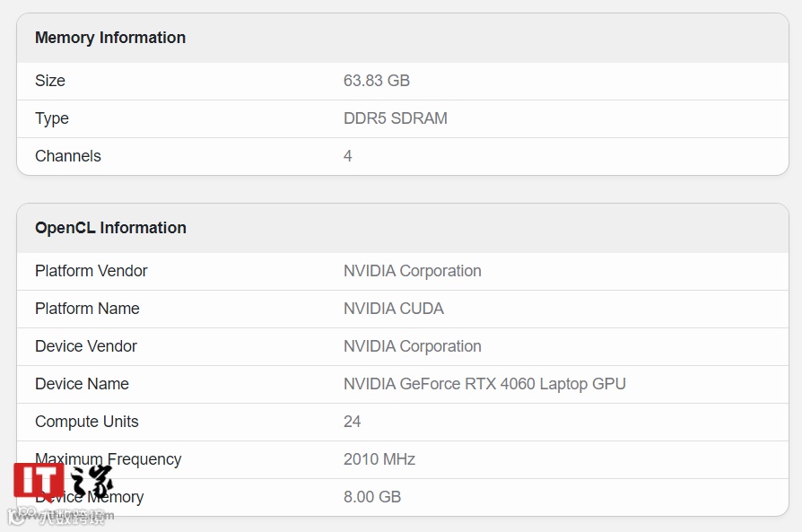
Task: Click the Maximum Frequency label
Action: click(108, 459)
